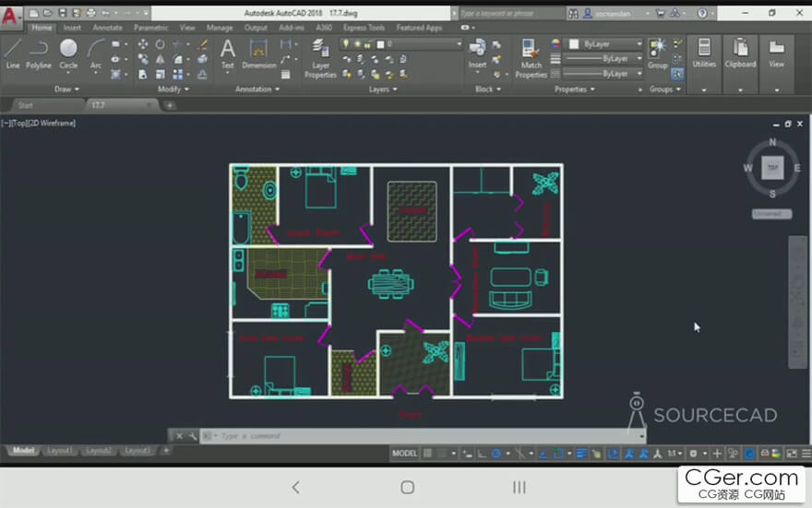Open the layer name dropdown list

(x=418, y=44)
